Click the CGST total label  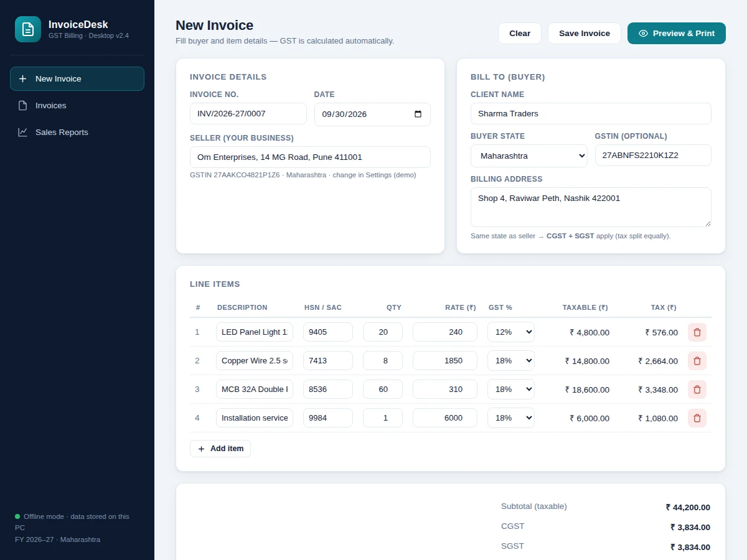(513, 526)
